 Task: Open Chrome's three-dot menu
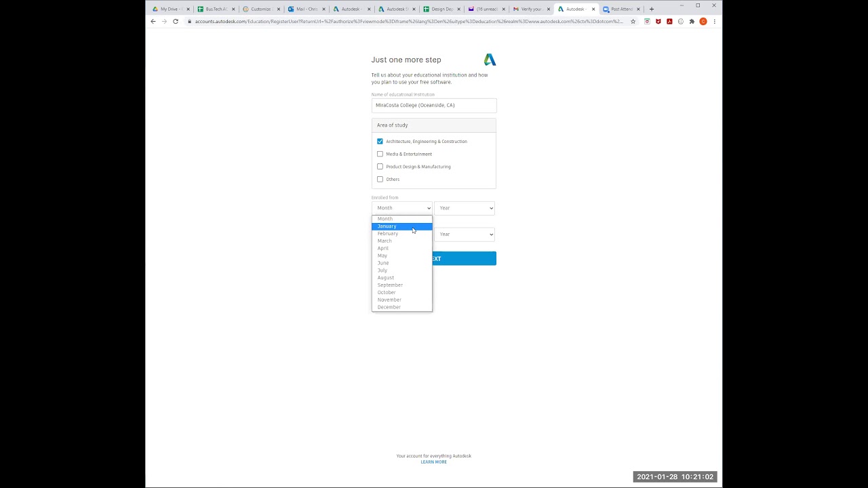tap(714, 21)
